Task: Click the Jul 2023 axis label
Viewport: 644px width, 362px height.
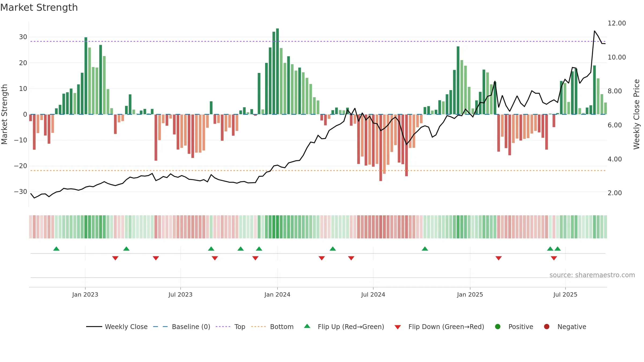Action: (x=180, y=294)
